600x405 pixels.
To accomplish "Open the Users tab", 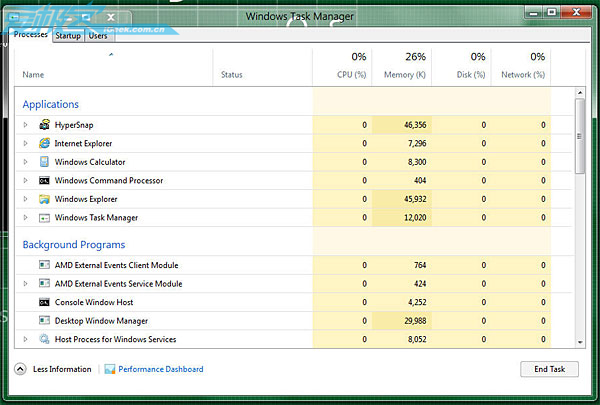I will 98,35.
